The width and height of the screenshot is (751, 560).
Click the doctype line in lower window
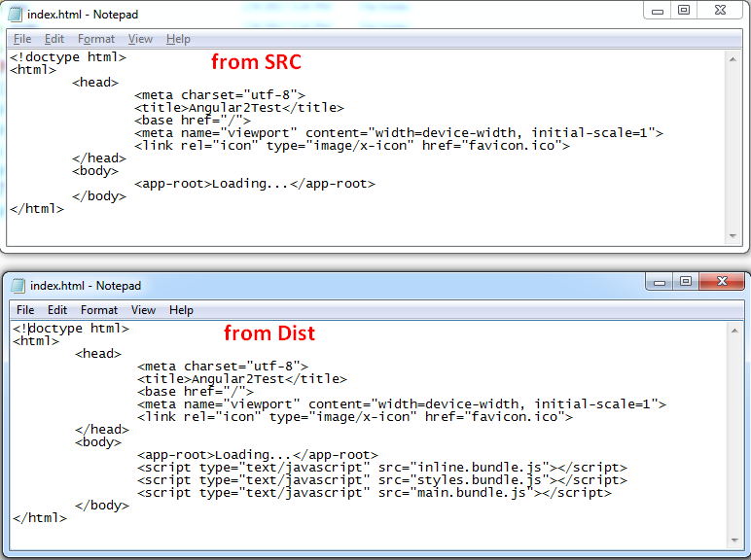coord(71,329)
